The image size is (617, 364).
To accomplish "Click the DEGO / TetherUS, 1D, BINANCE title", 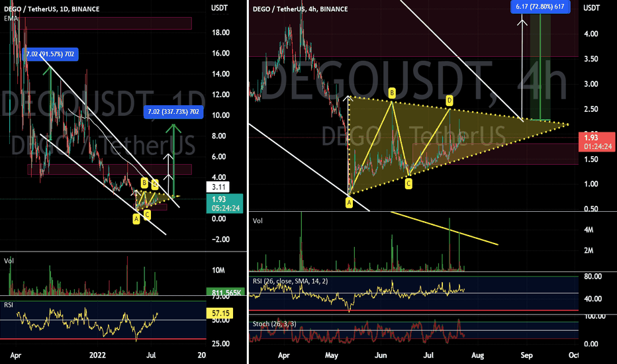I will click(x=52, y=9).
